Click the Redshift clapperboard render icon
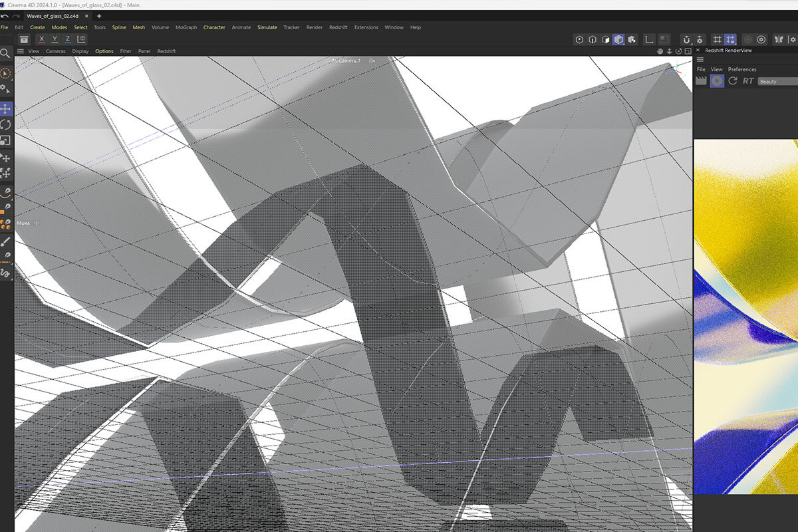798x532 pixels. (701, 80)
